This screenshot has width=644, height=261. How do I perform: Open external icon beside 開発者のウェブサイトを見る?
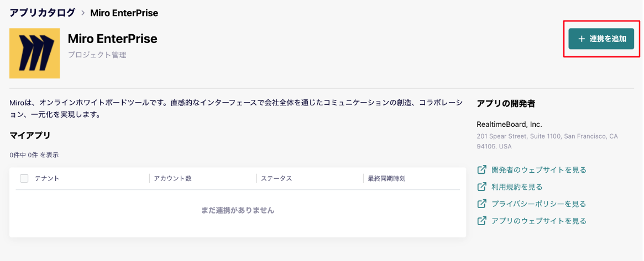point(482,169)
